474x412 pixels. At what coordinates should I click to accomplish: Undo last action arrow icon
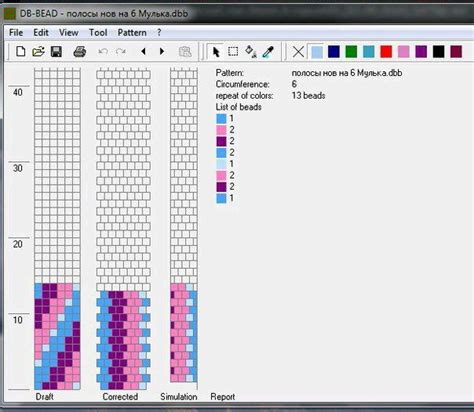103,52
